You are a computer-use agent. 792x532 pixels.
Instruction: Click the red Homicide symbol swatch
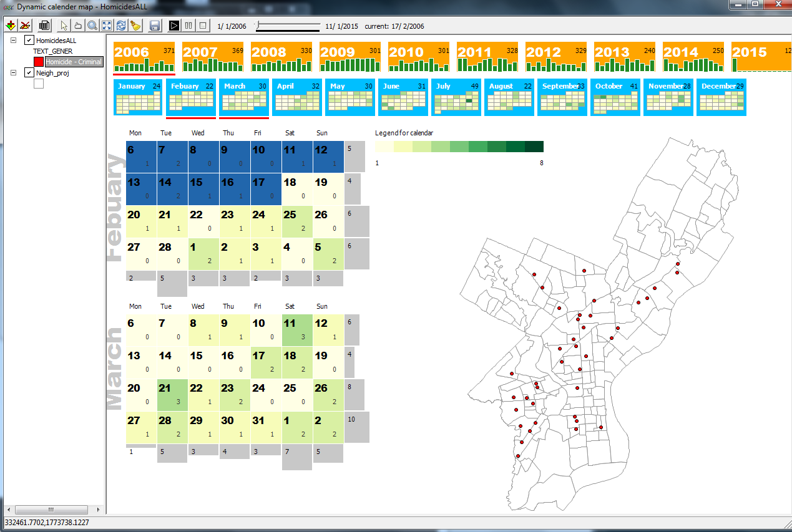point(39,62)
